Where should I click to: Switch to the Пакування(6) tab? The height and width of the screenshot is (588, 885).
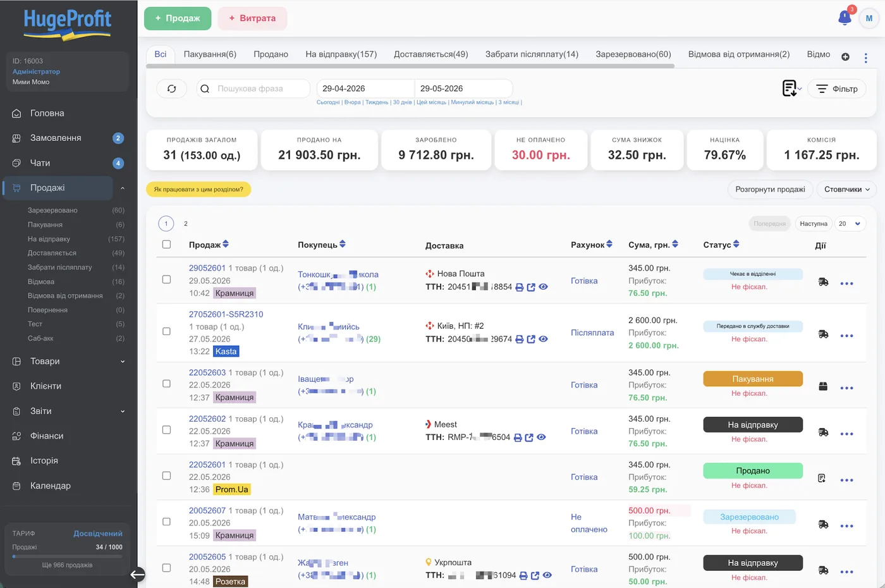(x=210, y=54)
